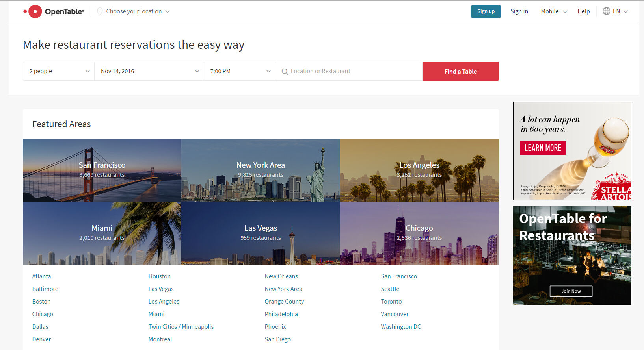The width and height of the screenshot is (644, 350).
Task: Expand the Mobile menu
Action: 554,11
